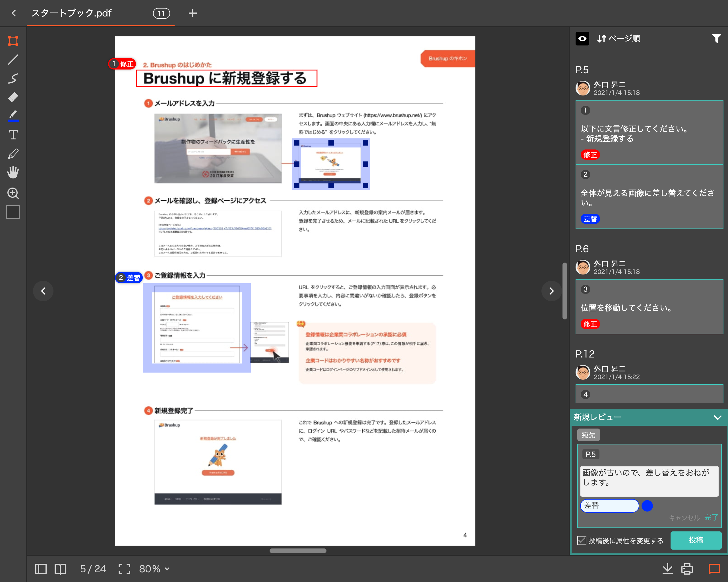Change sort order ページ順

(619, 38)
